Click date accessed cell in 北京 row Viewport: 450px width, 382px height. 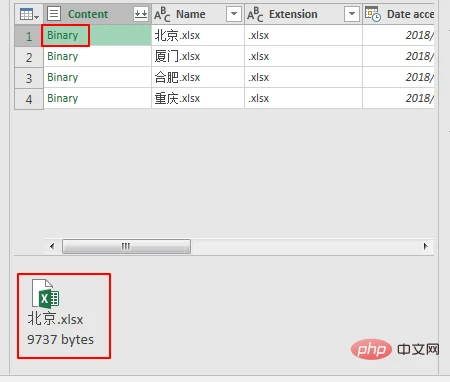[399, 35]
